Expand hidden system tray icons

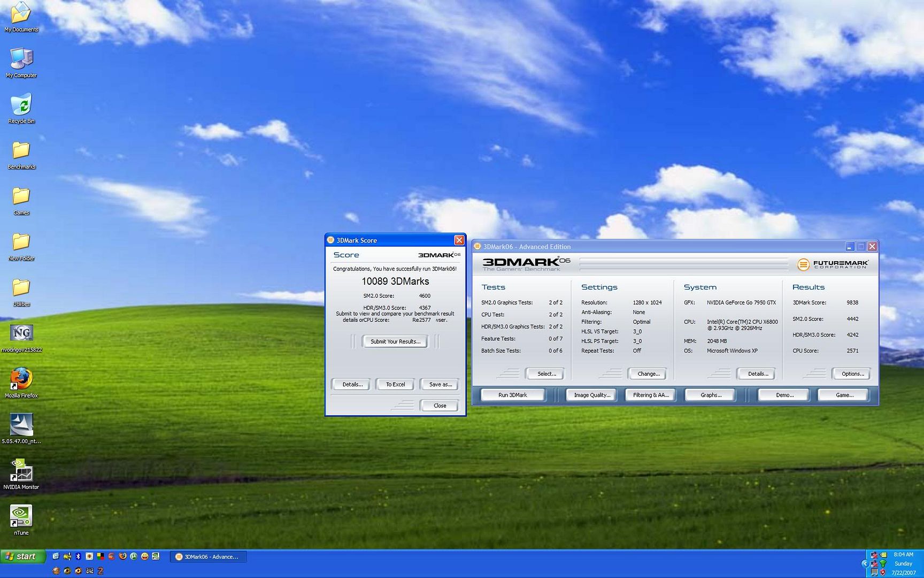click(x=865, y=564)
